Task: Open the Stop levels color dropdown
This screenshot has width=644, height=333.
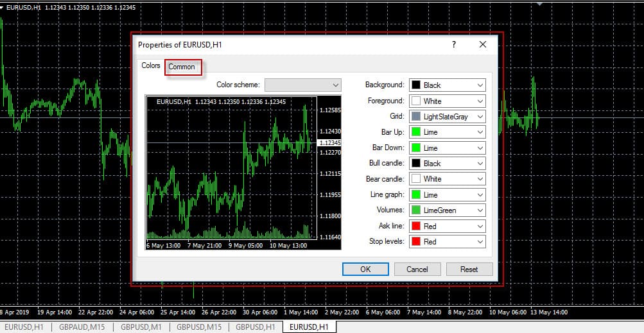Action: (x=447, y=242)
